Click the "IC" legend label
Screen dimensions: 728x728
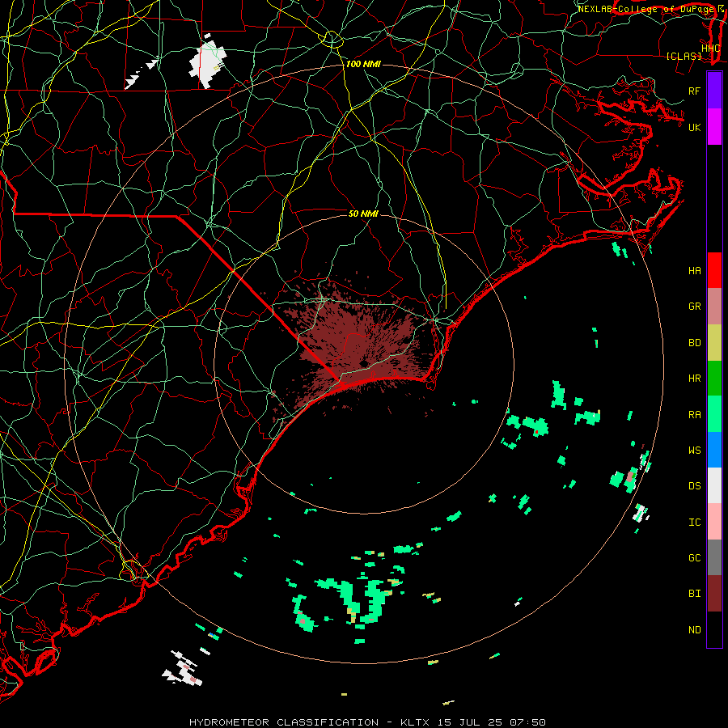pyautogui.click(x=694, y=523)
